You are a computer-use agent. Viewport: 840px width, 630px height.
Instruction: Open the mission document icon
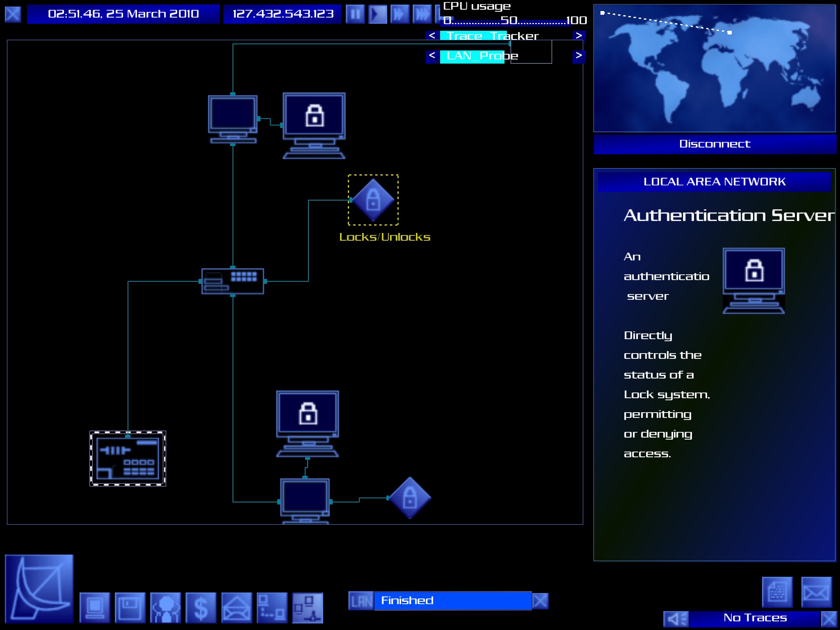[x=777, y=592]
